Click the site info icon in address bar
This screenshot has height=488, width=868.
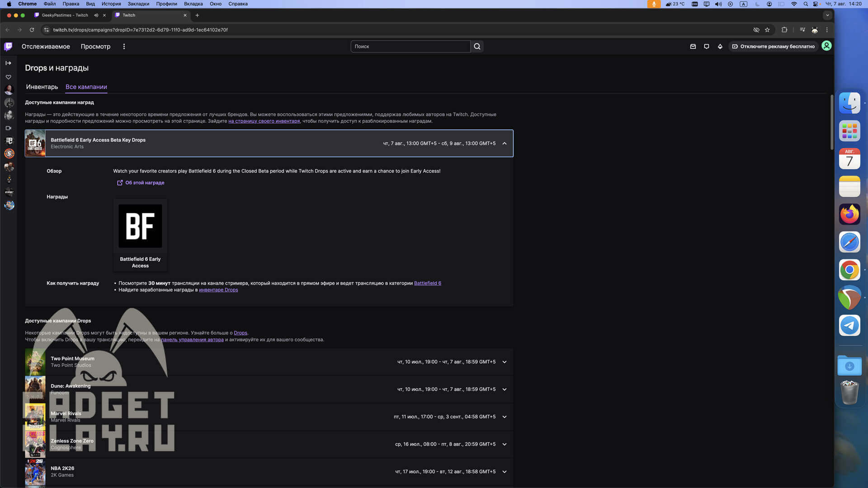coord(46,30)
